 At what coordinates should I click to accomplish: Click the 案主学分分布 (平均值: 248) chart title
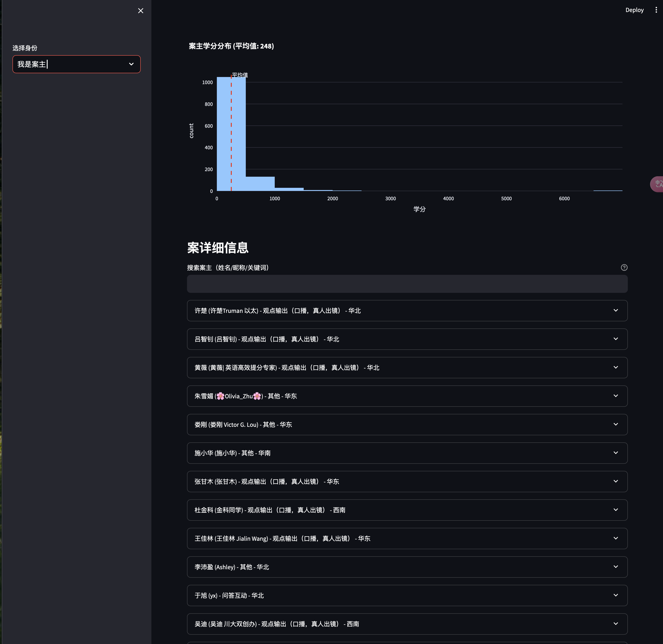(x=231, y=46)
